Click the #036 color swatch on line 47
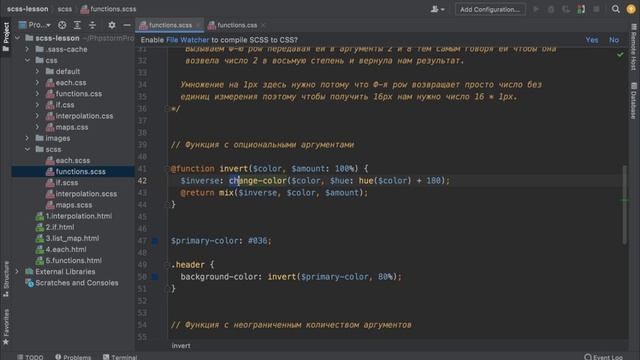The height and width of the screenshot is (360, 640). (x=155, y=241)
